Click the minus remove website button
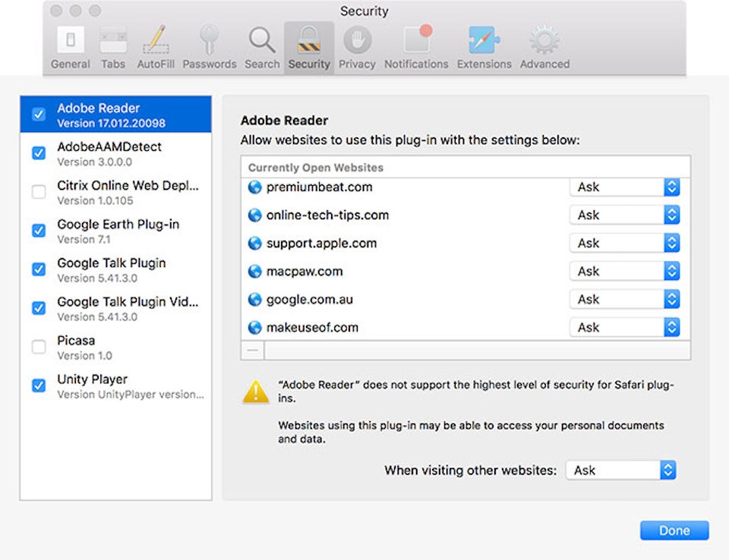The height and width of the screenshot is (560, 729). click(253, 350)
